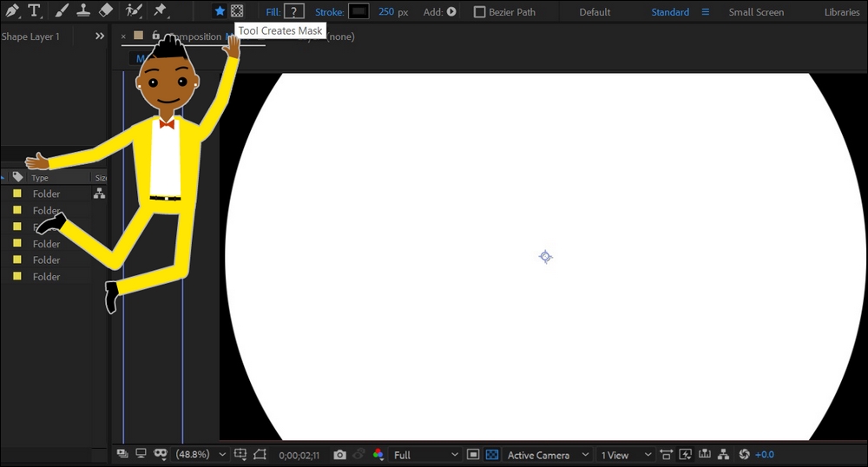
Task: Open the Standard workspace hamburger menu
Action: pyautogui.click(x=705, y=11)
